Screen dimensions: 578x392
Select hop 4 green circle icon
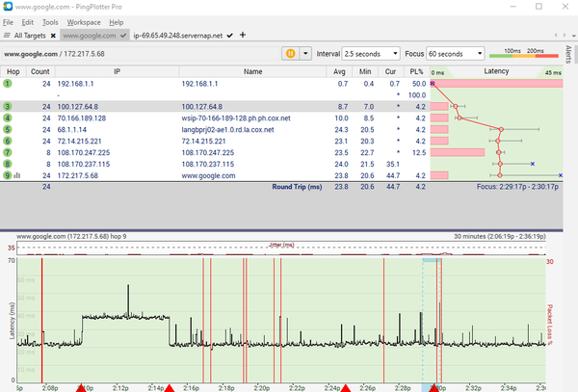click(8, 118)
